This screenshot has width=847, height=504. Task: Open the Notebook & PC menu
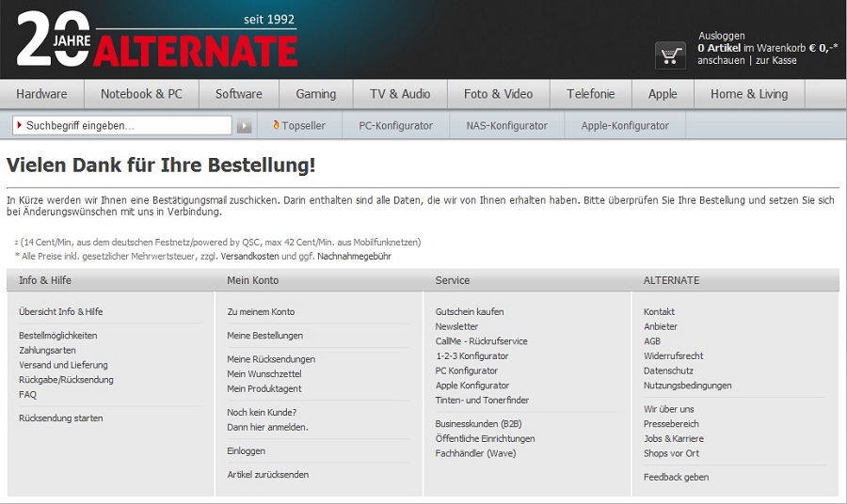point(141,94)
